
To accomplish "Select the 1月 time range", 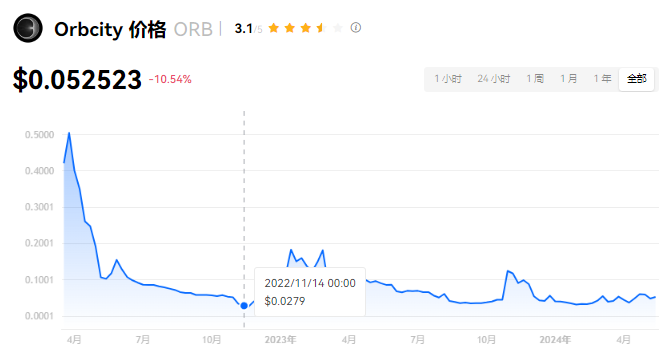I will click(568, 79).
